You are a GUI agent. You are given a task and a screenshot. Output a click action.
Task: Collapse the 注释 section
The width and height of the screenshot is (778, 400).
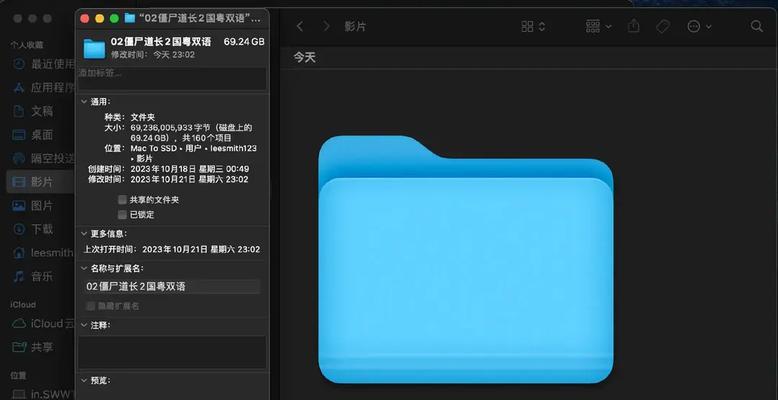(x=84, y=325)
